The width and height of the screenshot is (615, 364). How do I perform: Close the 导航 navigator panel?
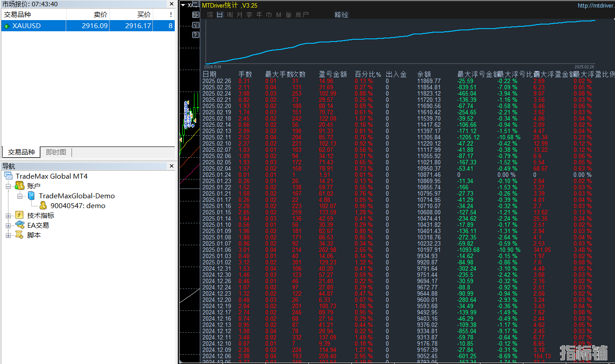pos(172,166)
